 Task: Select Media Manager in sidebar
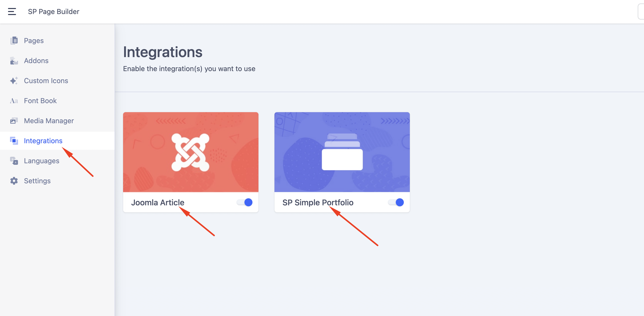pos(57,121)
